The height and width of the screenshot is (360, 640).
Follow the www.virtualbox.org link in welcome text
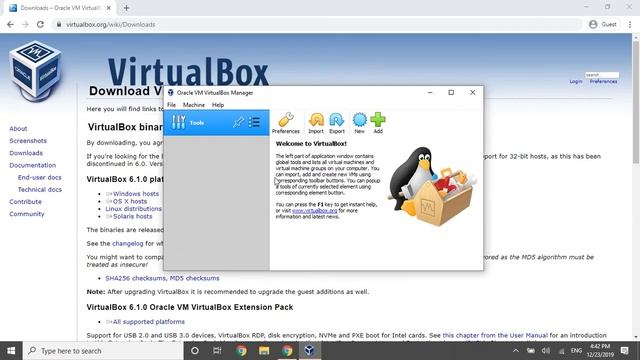coord(315,211)
